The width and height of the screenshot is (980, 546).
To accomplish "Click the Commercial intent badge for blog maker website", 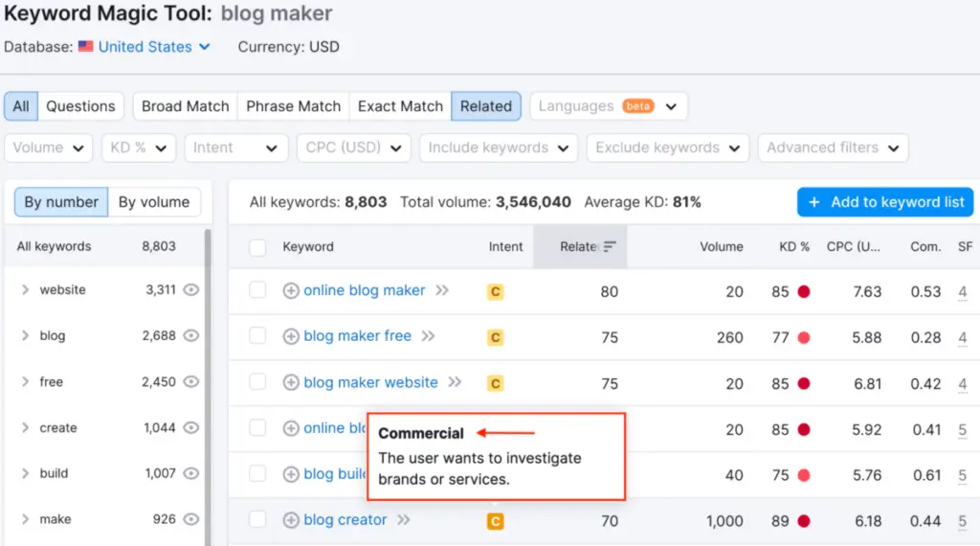I will click(495, 383).
